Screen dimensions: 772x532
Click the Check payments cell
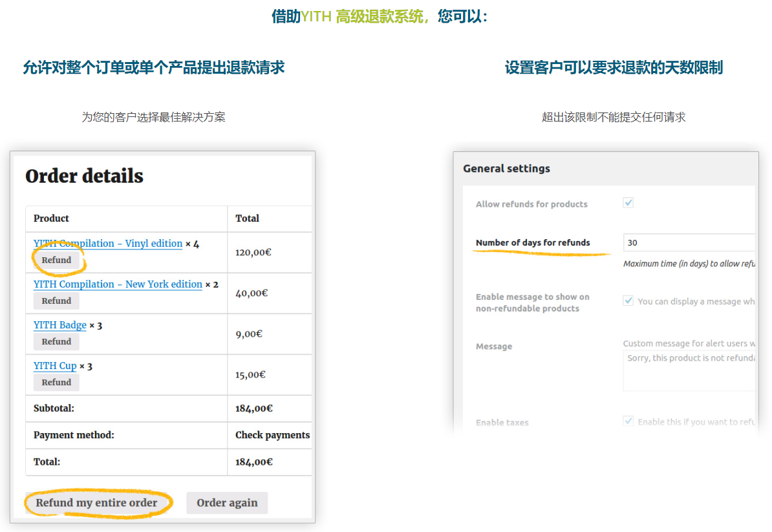[272, 435]
